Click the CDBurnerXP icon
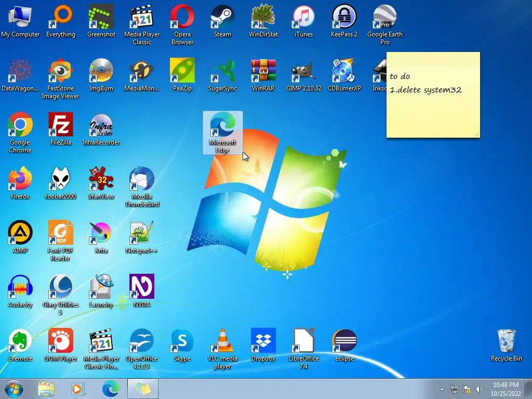The height and width of the screenshot is (399, 532). coord(344,75)
